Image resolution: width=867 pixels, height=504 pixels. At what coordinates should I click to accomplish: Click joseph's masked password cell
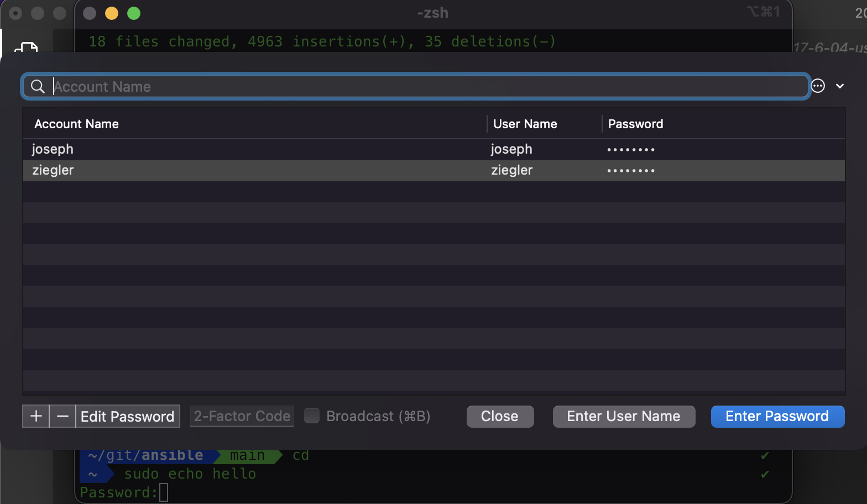tap(631, 150)
